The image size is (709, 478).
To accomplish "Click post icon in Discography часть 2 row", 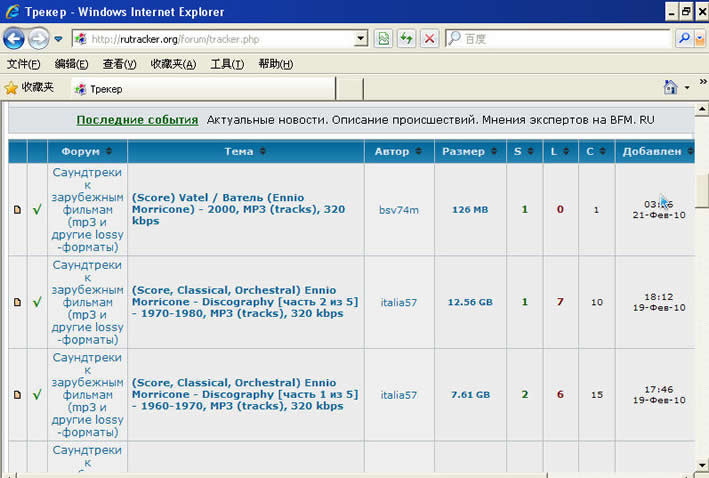I will 17,302.
